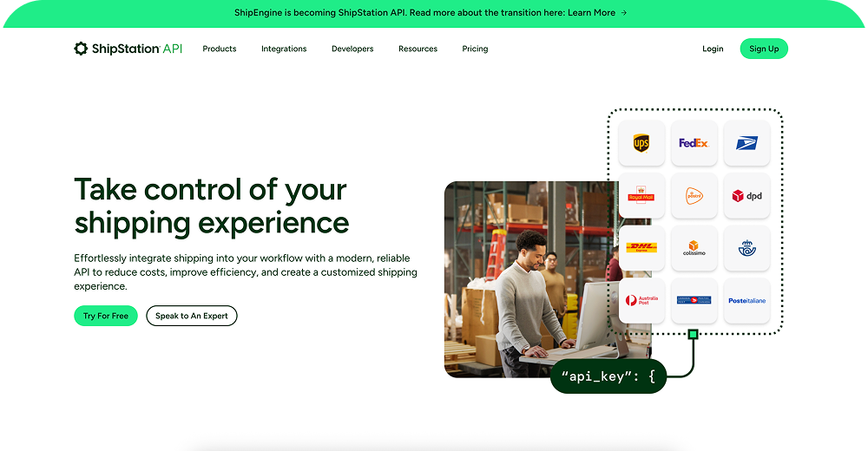Select the dpd carrier logo tile

pyautogui.click(x=746, y=196)
